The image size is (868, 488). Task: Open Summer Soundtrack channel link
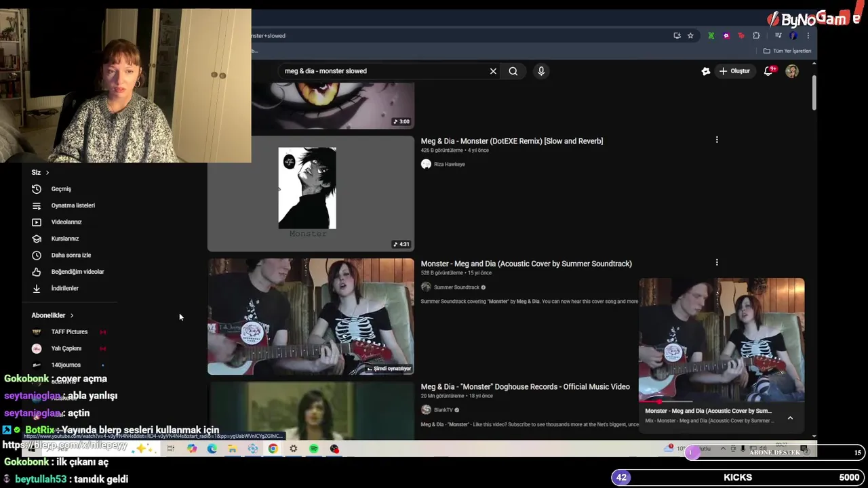point(456,287)
